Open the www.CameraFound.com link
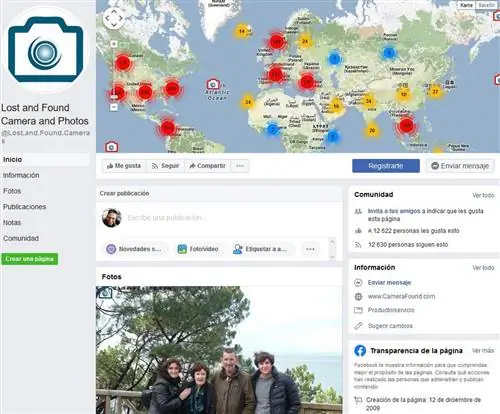Viewport: 500px width, 414px height. [401, 296]
